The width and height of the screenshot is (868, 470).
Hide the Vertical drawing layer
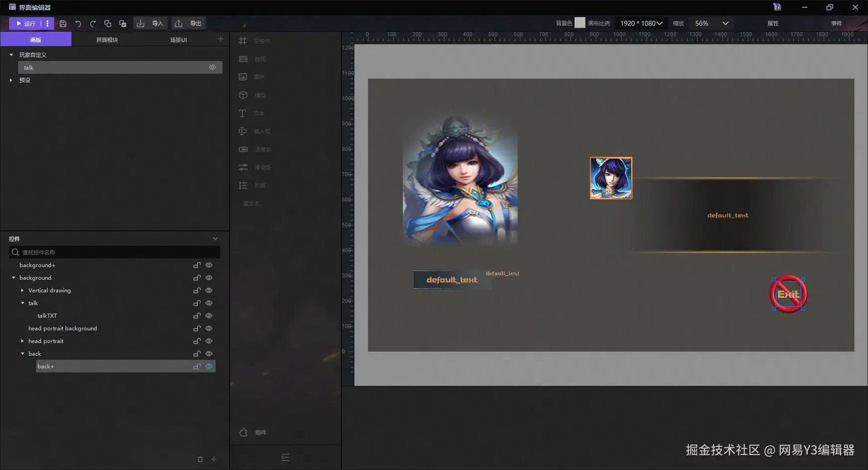click(209, 290)
